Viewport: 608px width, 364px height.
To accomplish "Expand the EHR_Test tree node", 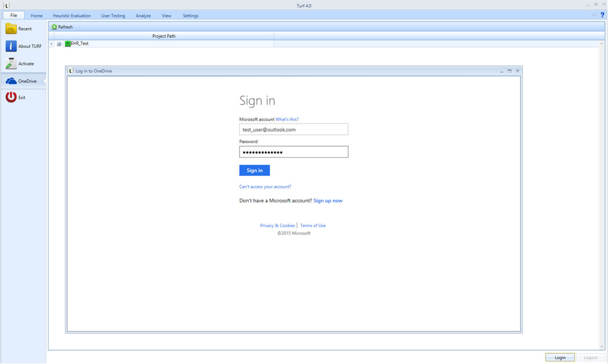I will 59,44.
